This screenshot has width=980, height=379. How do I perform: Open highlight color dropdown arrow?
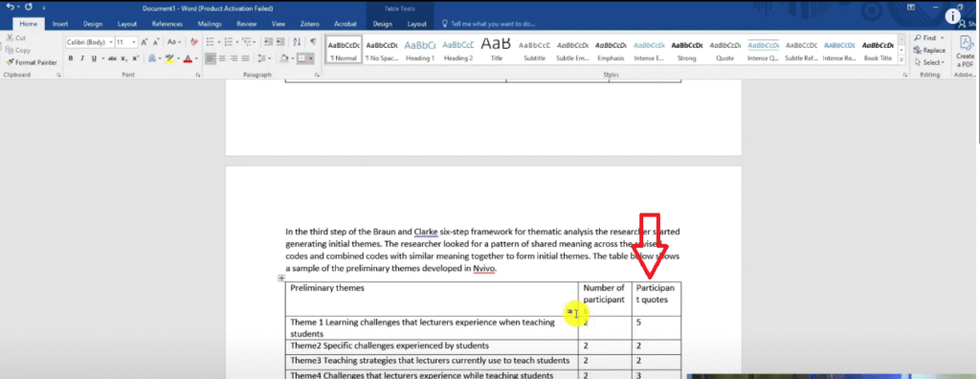coord(178,58)
